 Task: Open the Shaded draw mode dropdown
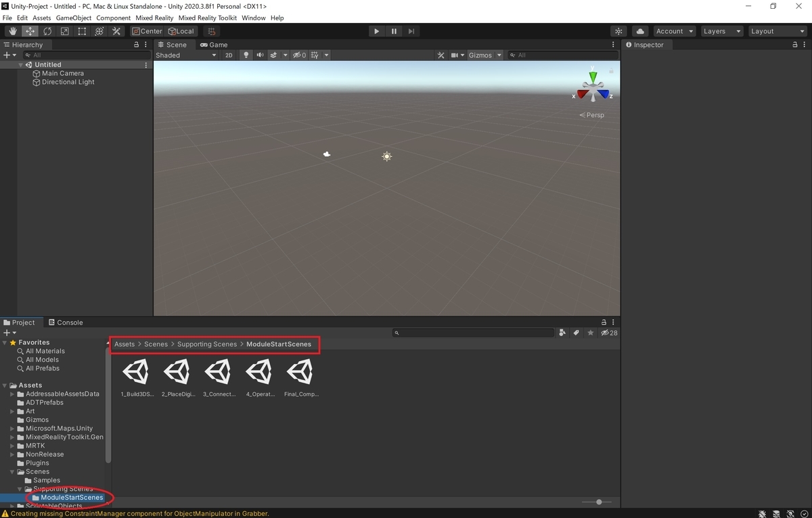point(185,55)
